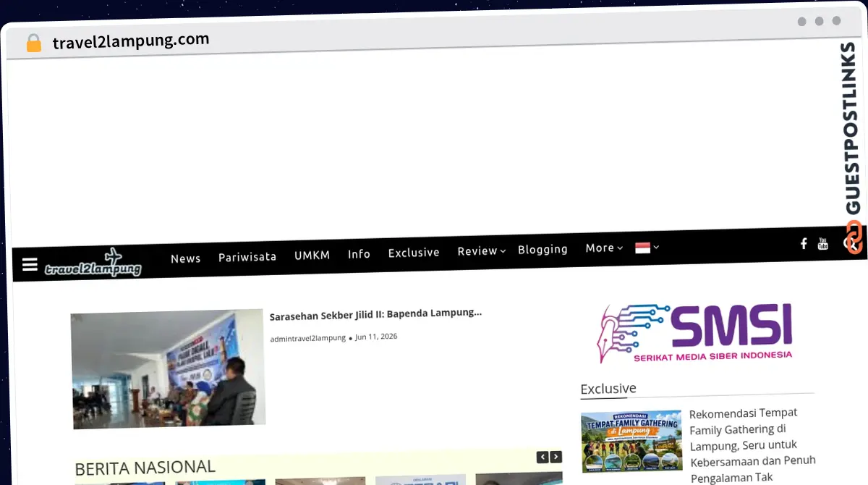Click the SMSI Serikat Media Siber banner

(x=696, y=332)
